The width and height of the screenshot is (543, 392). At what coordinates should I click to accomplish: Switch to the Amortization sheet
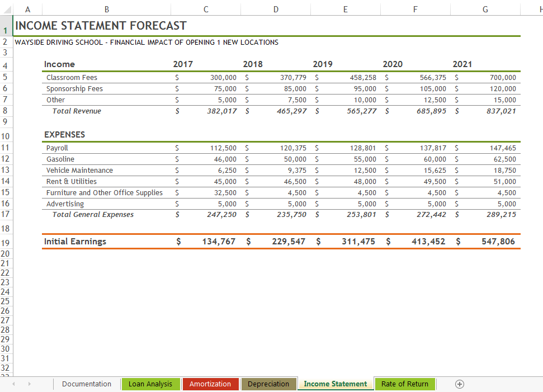pyautogui.click(x=210, y=384)
